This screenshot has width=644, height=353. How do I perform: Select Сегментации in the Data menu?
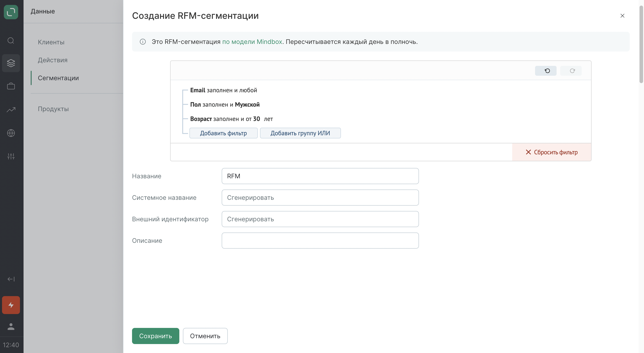(x=58, y=78)
